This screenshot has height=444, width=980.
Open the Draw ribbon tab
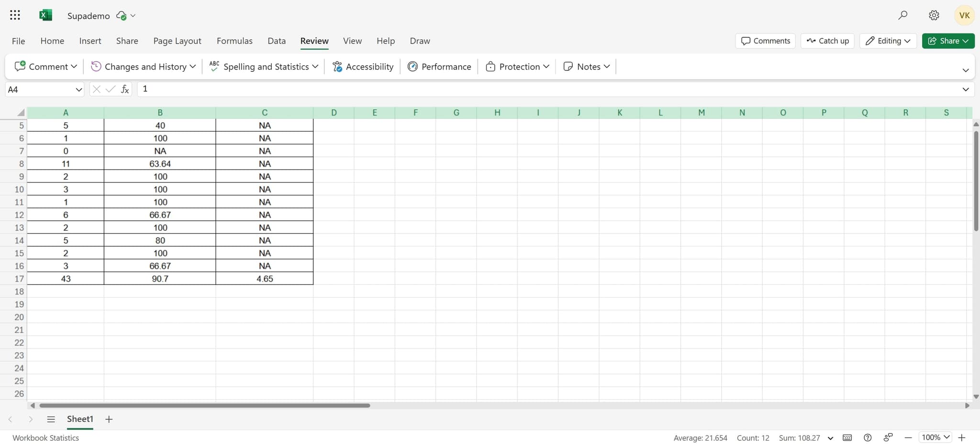click(419, 41)
